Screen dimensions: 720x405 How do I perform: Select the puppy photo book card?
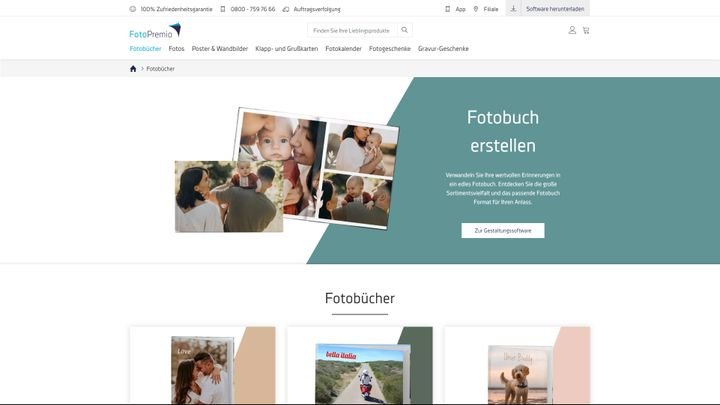point(518,366)
